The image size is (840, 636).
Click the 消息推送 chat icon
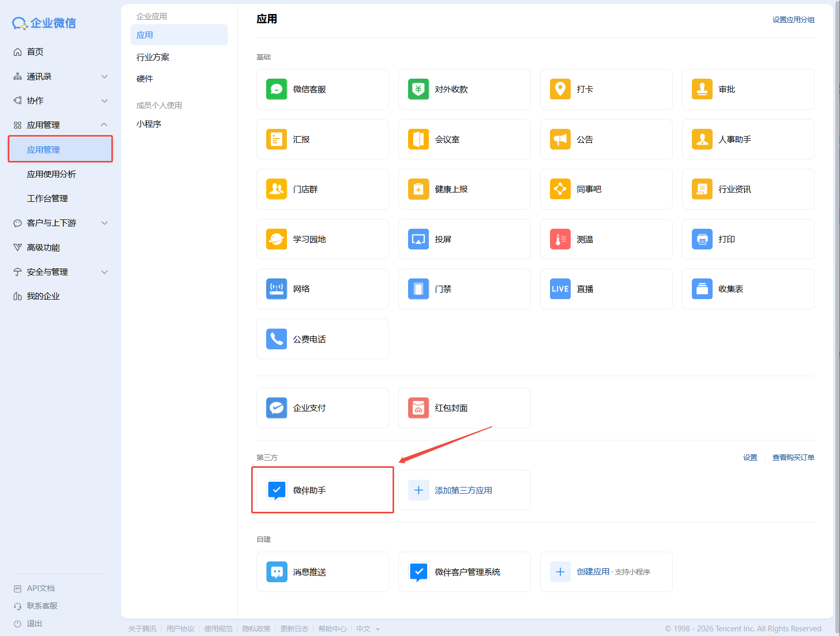(277, 572)
